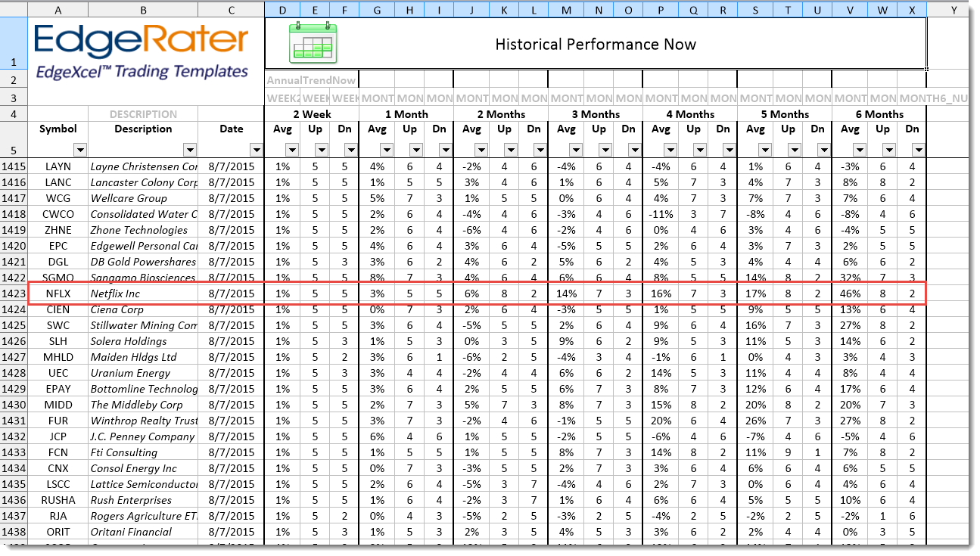This screenshot has height=556, width=980.
Task: Select the Lancaster Colony Corp cell
Action: tap(143, 182)
